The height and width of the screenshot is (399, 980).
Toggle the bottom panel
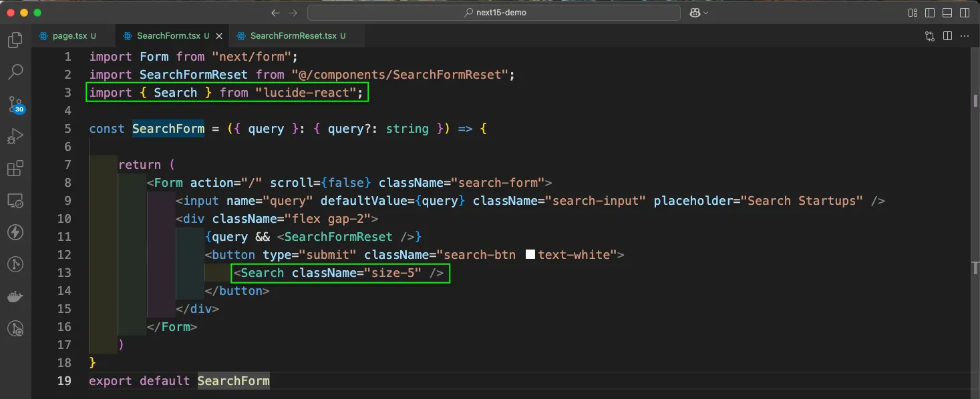tap(947, 13)
